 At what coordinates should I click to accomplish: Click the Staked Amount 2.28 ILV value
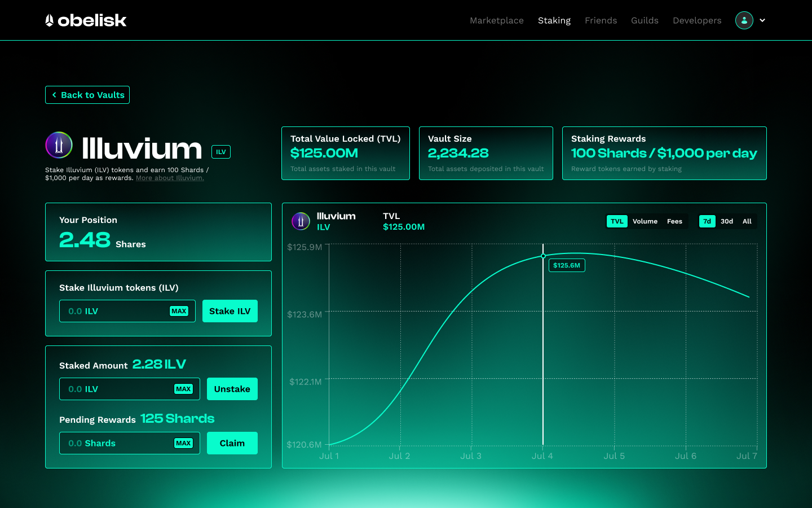point(159,364)
